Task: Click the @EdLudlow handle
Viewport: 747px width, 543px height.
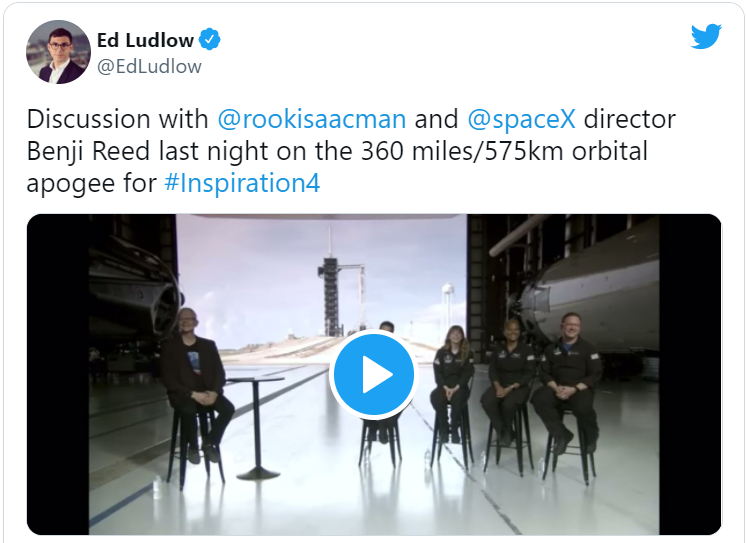Action: tap(149, 66)
